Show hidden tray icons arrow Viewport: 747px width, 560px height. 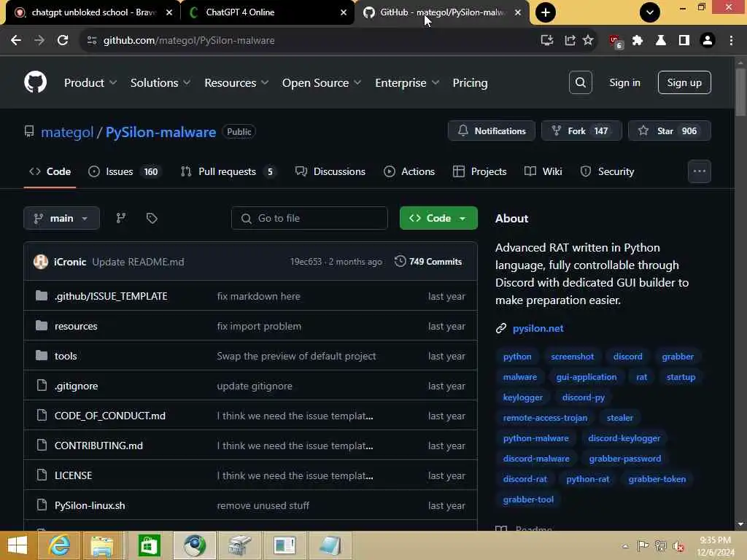coord(625,545)
